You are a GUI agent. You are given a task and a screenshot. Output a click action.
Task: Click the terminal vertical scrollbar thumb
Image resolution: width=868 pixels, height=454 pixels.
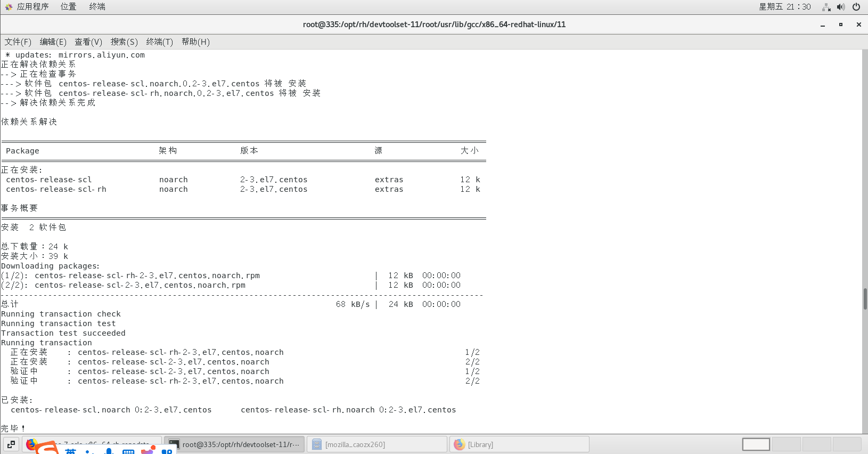coord(865,299)
